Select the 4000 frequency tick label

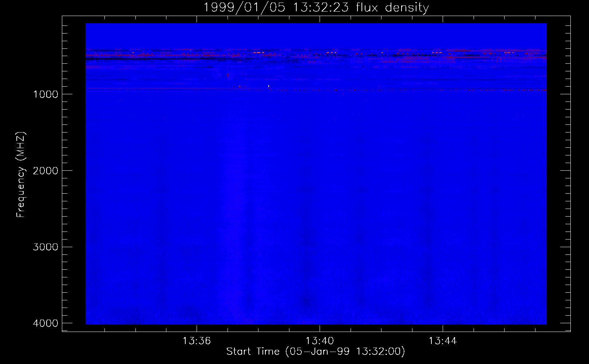coord(46,323)
